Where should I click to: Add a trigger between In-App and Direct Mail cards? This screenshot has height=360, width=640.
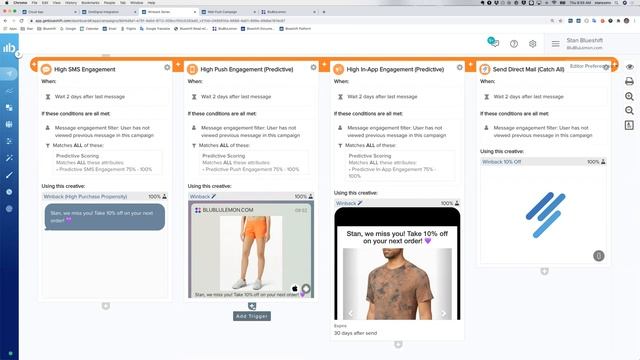click(470, 65)
